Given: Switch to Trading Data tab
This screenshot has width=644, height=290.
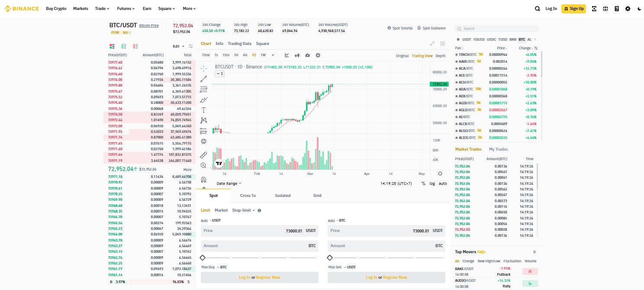Looking at the screenshot, I should coord(239,44).
